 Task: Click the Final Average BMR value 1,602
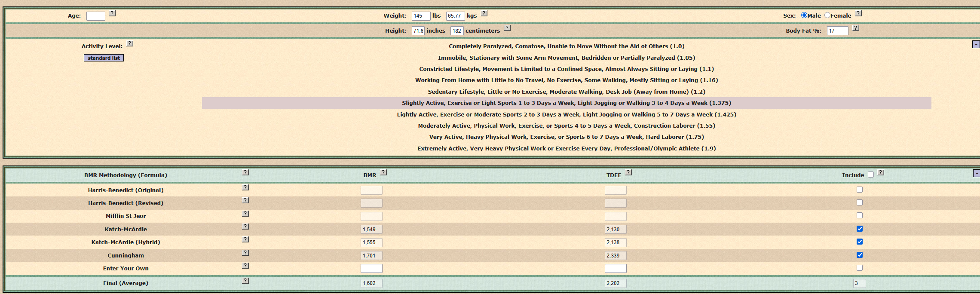pos(371,283)
